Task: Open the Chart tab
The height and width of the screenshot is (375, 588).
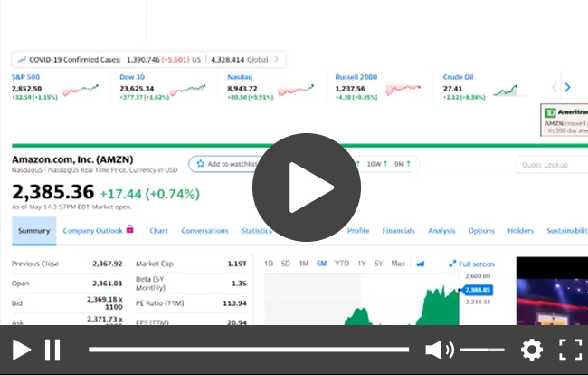Action: 158,231
